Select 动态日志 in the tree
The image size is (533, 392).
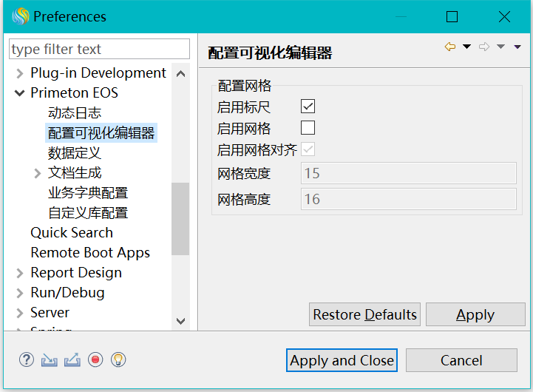75,113
